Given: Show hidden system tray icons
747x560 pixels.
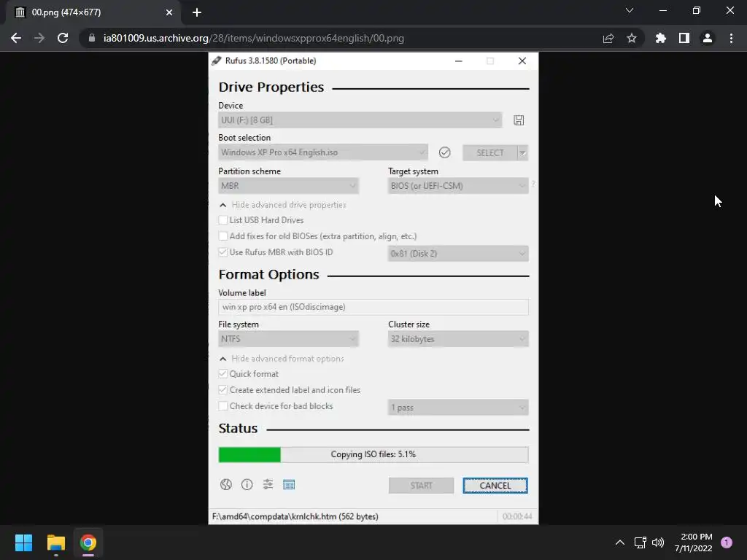Looking at the screenshot, I should 620,542.
